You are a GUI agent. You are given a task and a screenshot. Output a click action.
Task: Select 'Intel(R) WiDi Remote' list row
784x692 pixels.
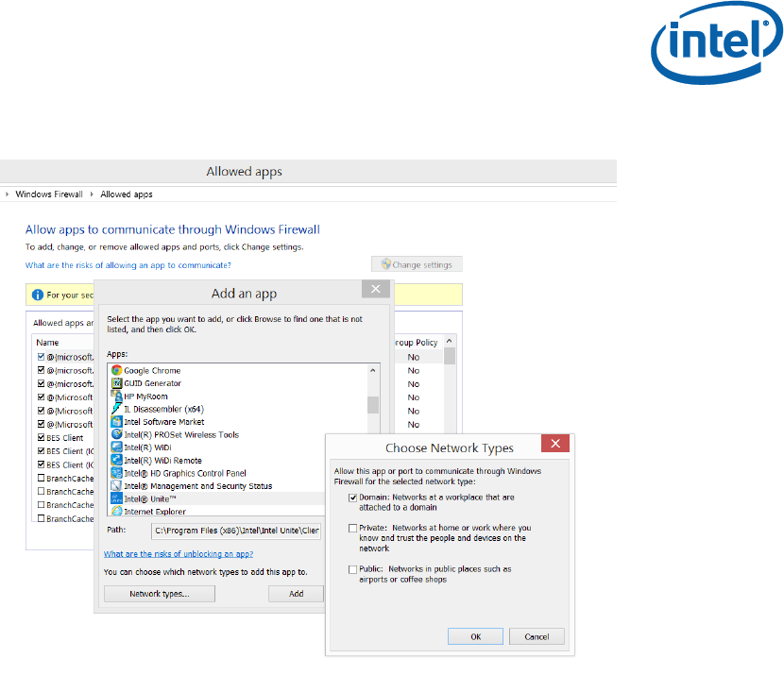pos(217,460)
